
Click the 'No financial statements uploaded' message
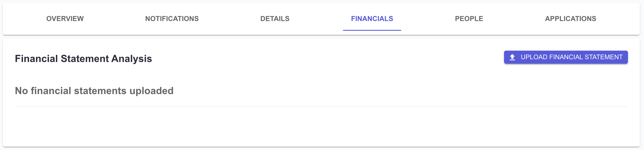pyautogui.click(x=94, y=91)
